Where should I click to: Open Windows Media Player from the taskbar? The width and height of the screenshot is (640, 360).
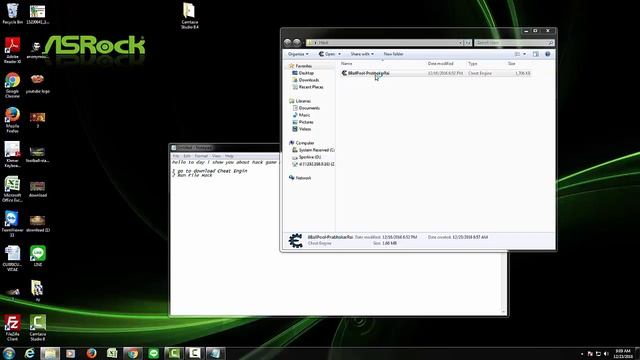click(x=71, y=353)
